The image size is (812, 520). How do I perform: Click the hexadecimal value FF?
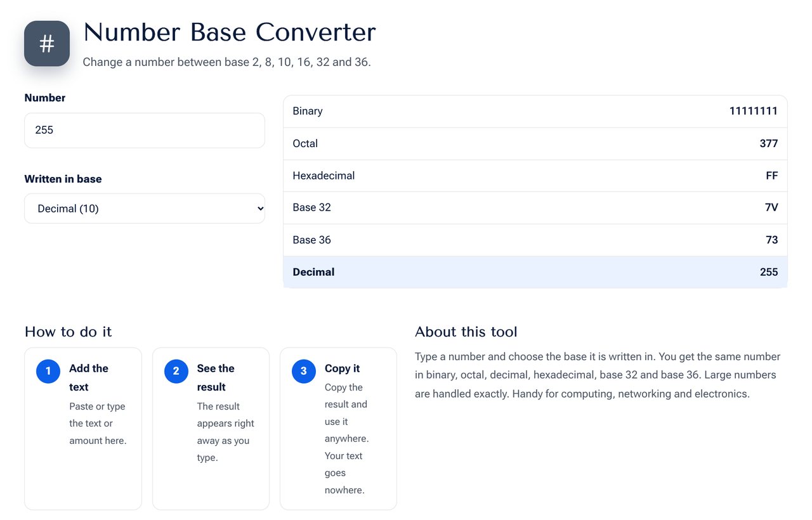771,176
